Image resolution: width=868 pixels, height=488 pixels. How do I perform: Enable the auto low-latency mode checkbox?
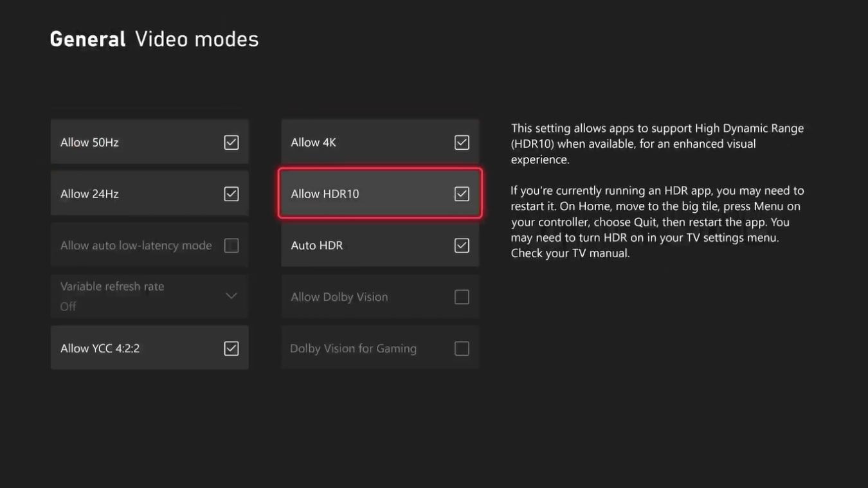tap(231, 246)
